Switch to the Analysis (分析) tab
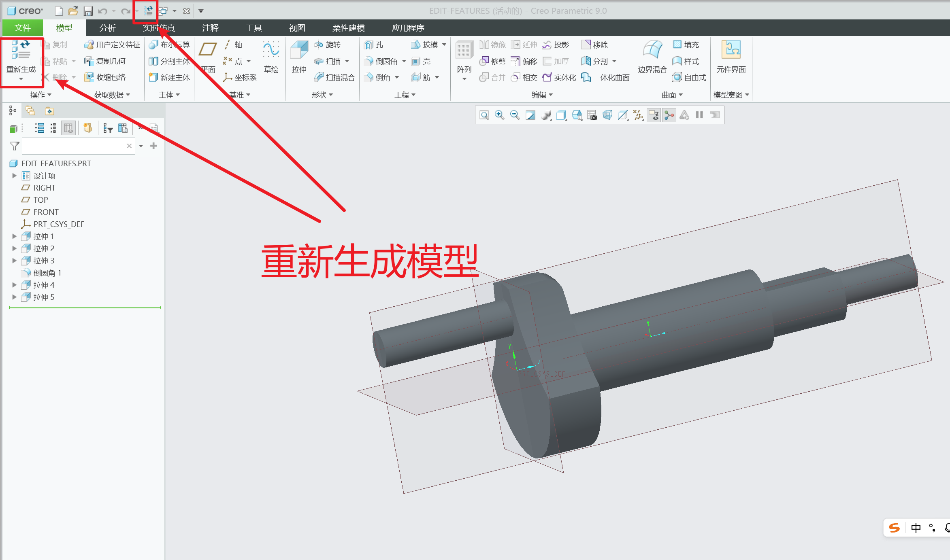Viewport: 950px width, 560px height. click(x=107, y=28)
